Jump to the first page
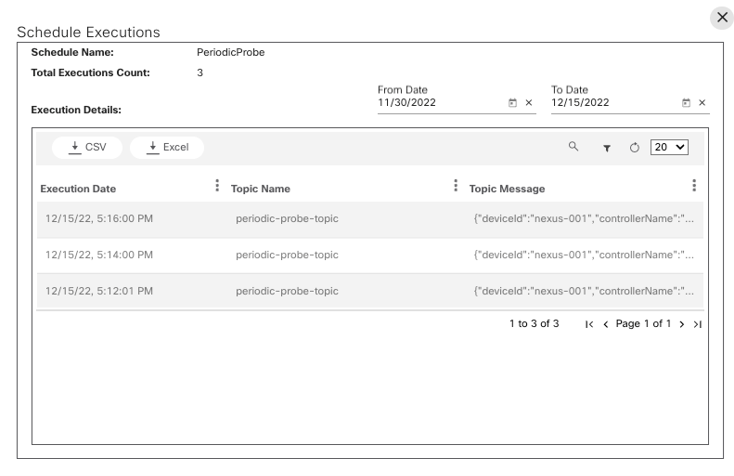The width and height of the screenshot is (734, 476). tap(589, 324)
